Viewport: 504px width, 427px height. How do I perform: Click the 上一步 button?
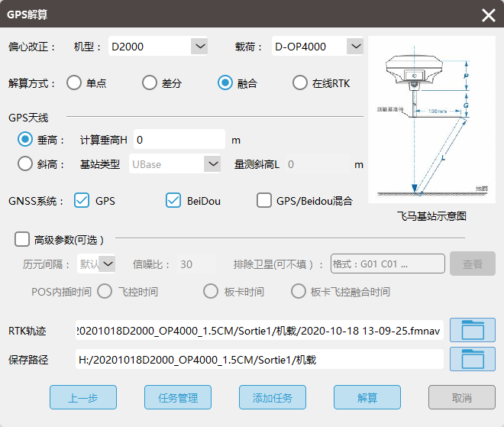click(x=83, y=397)
